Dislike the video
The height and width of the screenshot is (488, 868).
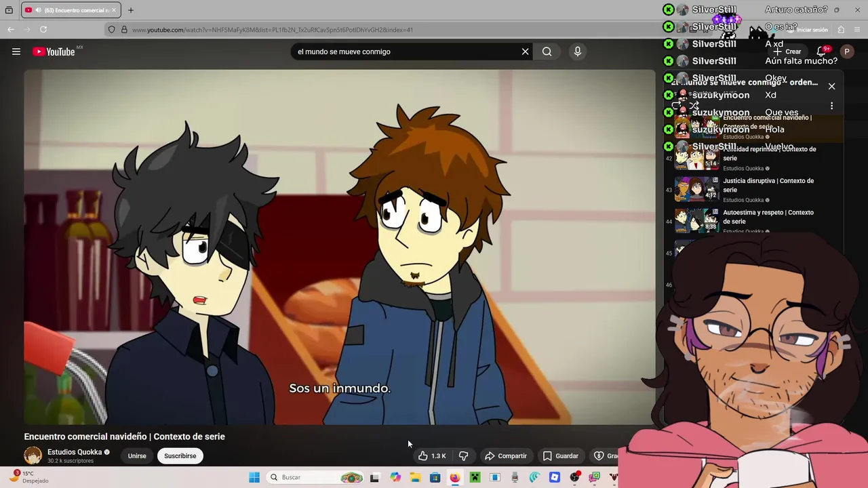coord(464,456)
